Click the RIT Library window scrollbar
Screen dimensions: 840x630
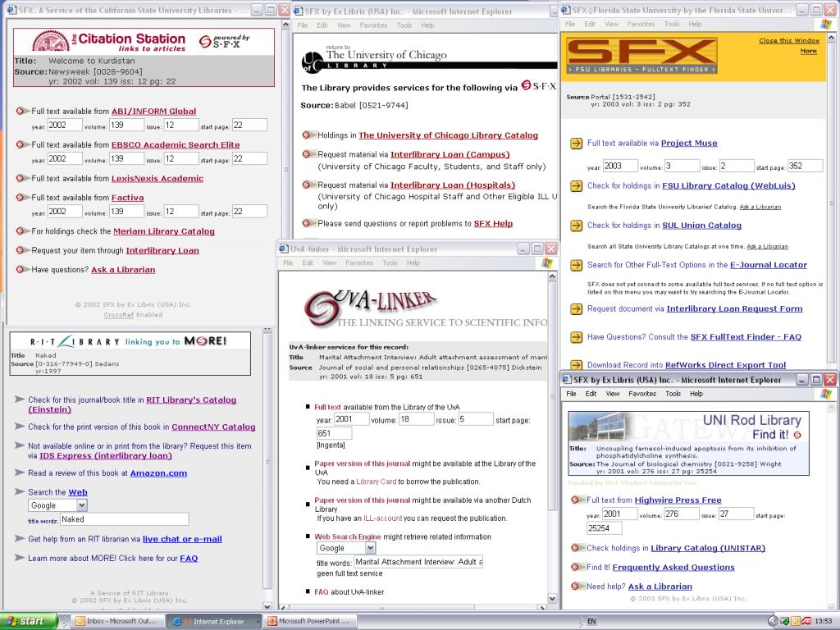[267, 467]
